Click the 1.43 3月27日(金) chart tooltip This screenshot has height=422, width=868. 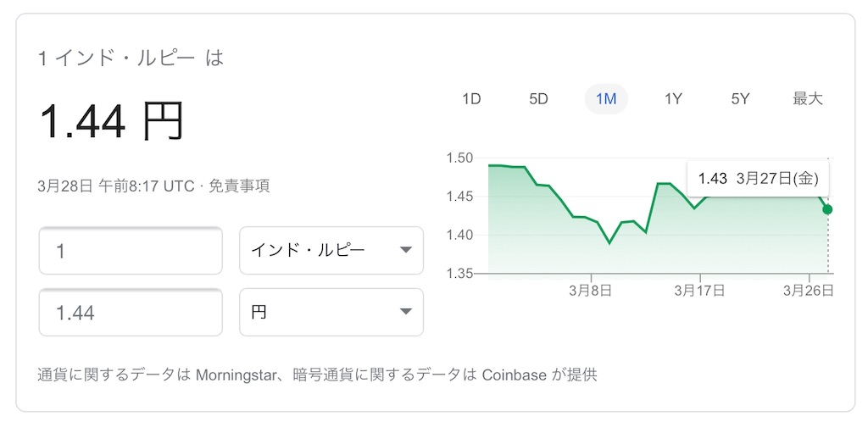tap(758, 179)
